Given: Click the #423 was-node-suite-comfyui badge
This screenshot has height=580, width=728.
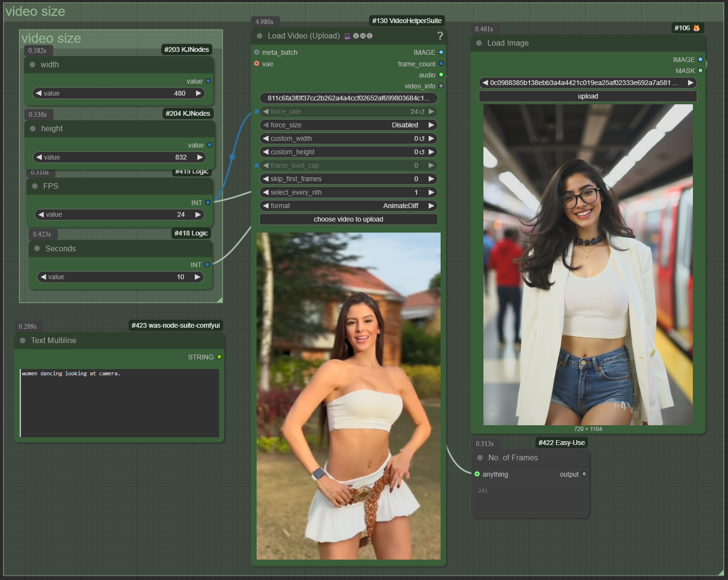Looking at the screenshot, I should pos(176,325).
